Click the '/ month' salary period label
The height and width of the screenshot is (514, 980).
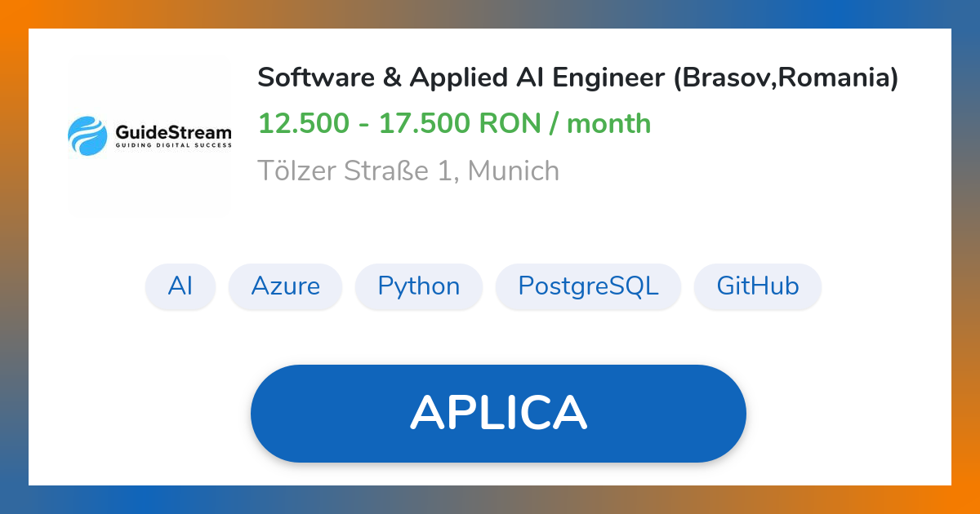click(x=600, y=124)
